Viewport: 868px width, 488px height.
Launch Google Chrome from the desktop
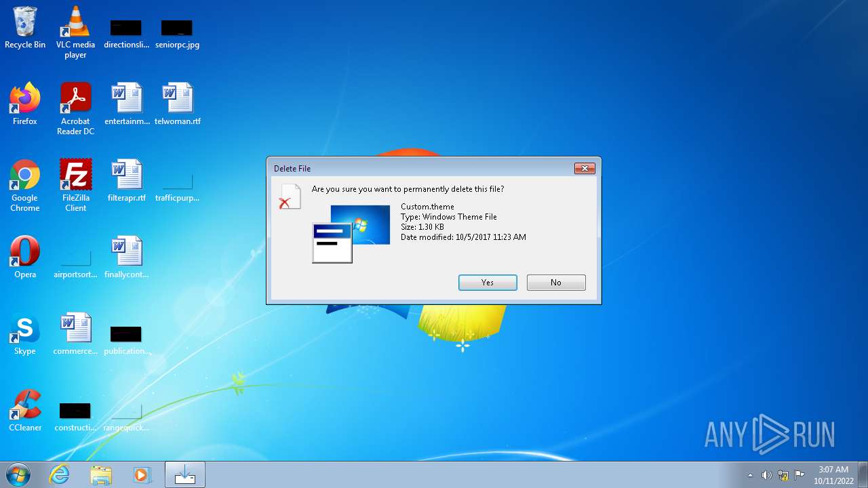pyautogui.click(x=25, y=186)
